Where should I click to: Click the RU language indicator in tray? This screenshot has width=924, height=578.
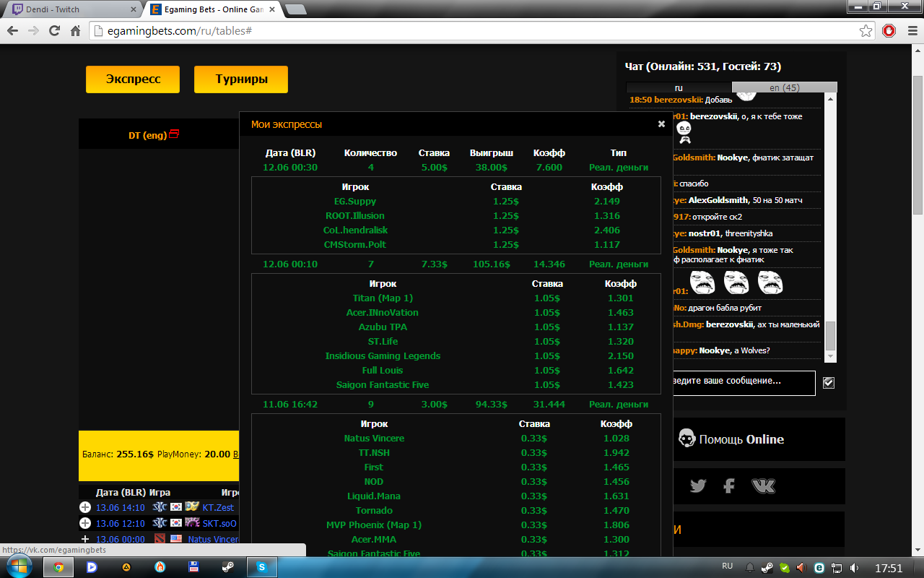[728, 566]
